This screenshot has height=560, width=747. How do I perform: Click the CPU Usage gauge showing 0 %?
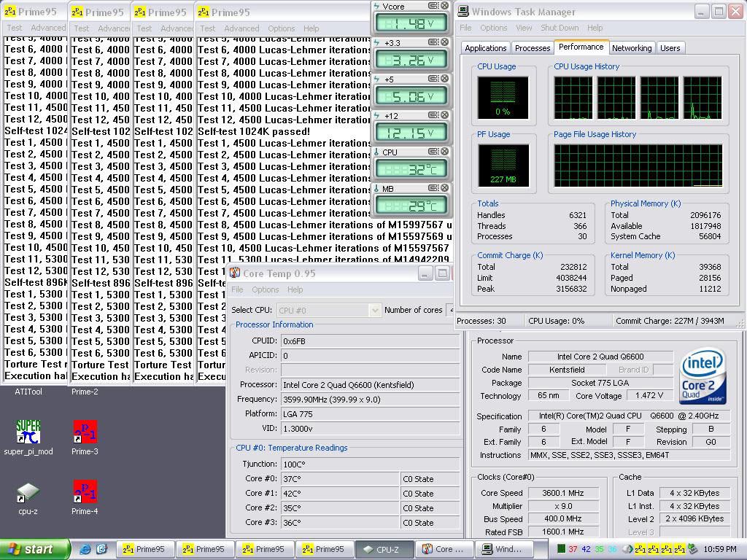click(503, 98)
